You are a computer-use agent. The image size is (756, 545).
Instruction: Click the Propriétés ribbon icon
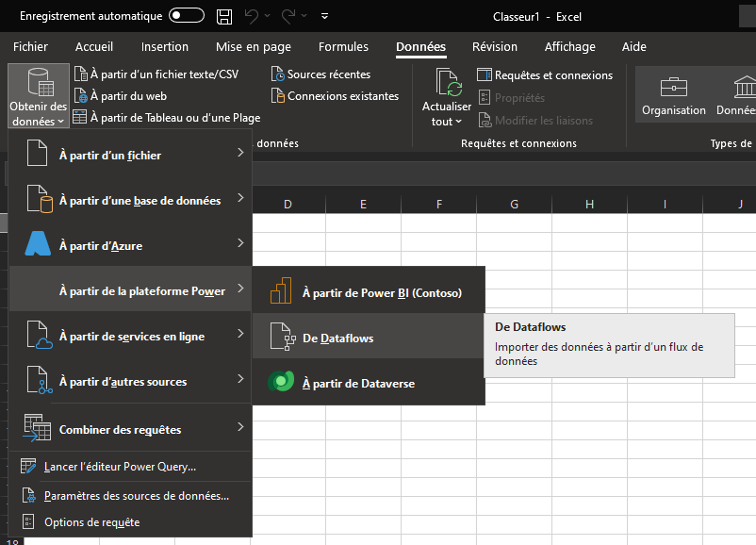pos(485,97)
